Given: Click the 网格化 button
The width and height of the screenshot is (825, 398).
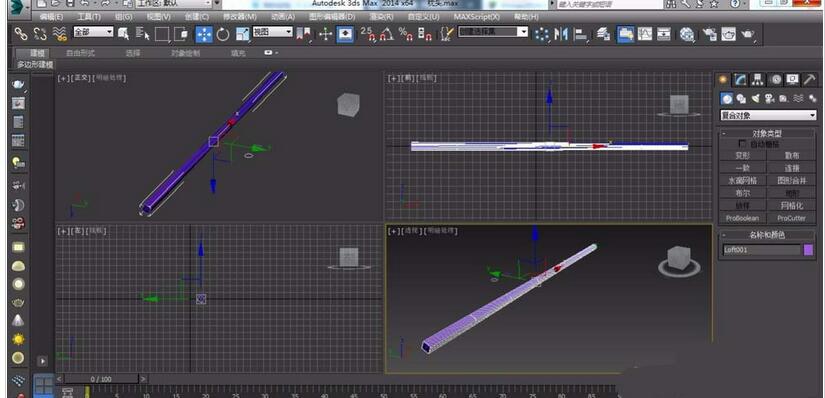Looking at the screenshot, I should tap(791, 205).
